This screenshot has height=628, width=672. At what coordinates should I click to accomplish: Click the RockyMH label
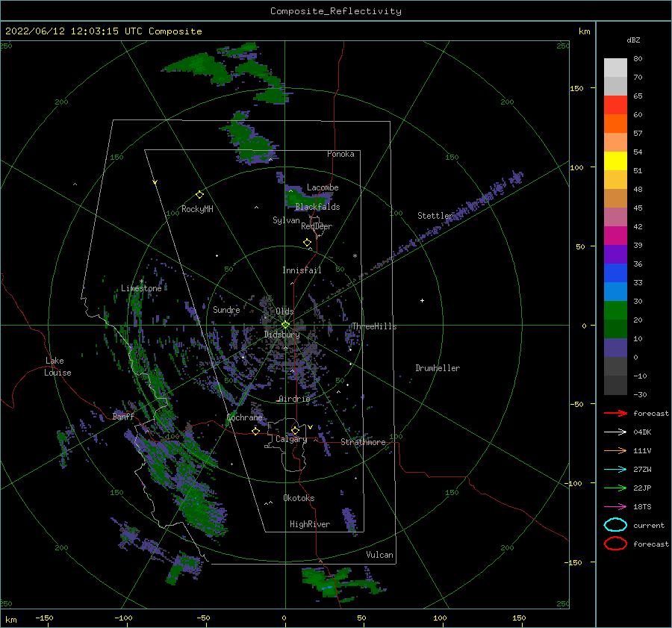click(197, 209)
